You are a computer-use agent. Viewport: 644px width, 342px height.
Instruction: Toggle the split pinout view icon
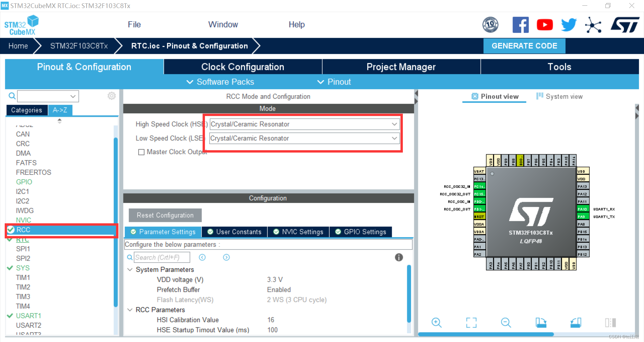(x=610, y=323)
